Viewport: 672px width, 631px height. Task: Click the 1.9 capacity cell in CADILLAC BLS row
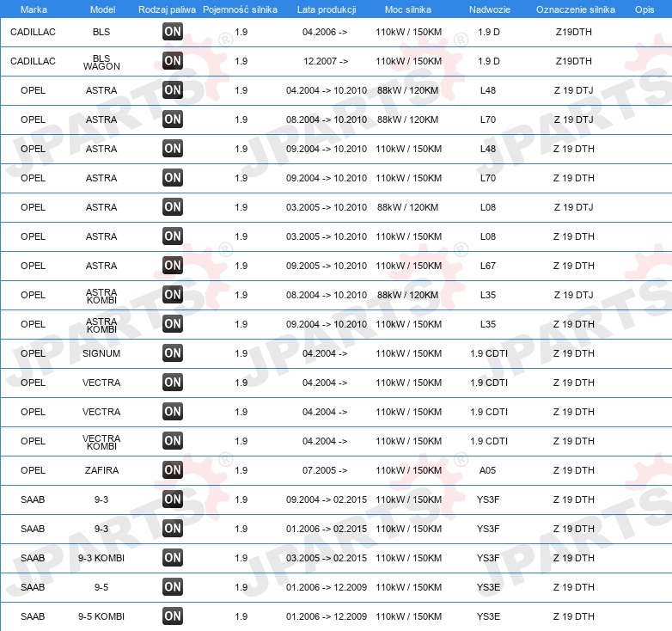tap(241, 32)
